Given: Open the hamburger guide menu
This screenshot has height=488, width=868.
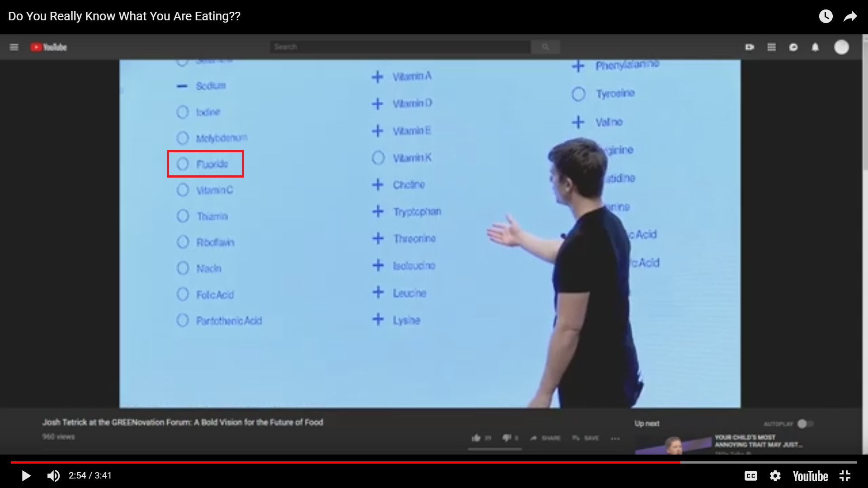Looking at the screenshot, I should coord(14,47).
